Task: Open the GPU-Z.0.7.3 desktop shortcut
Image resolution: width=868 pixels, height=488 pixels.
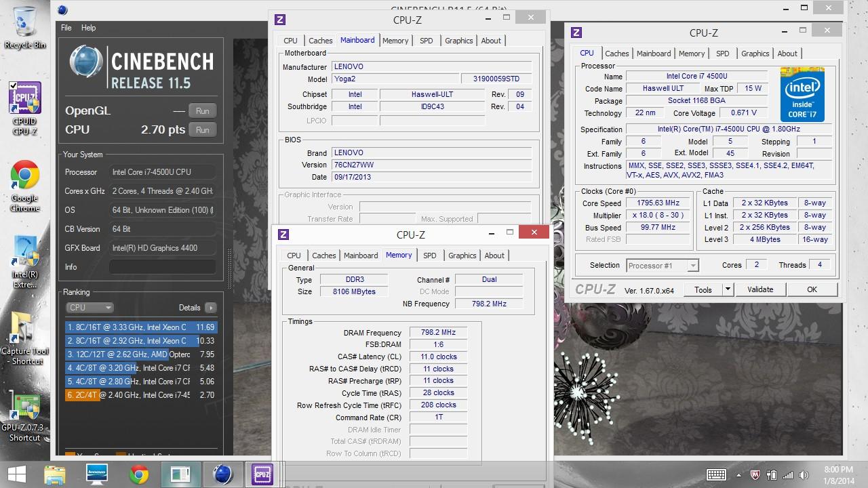Action: click(25, 415)
